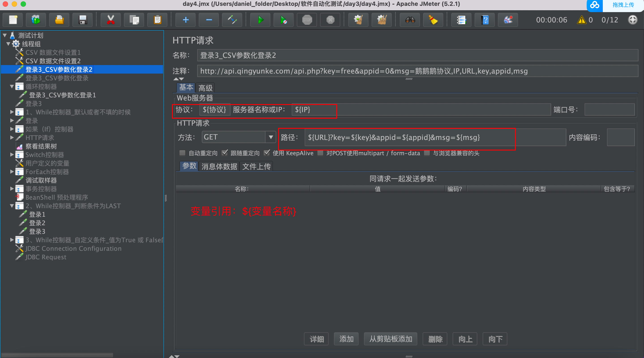Image resolution: width=644 pixels, height=358 pixels.
Task: Expand the Switch控制器 tree node
Action: (12, 155)
